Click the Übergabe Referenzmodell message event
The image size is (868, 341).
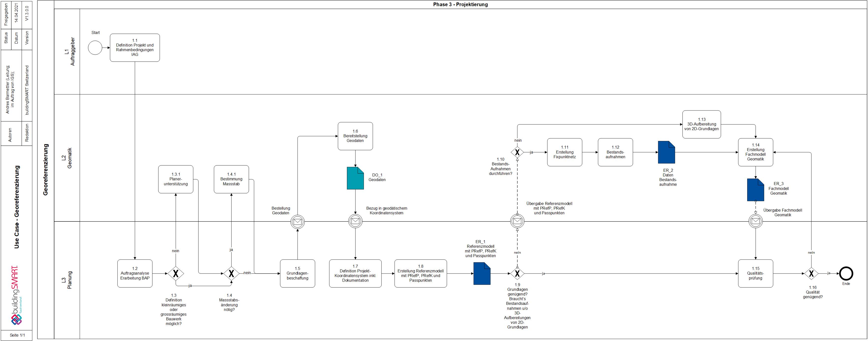click(517, 221)
